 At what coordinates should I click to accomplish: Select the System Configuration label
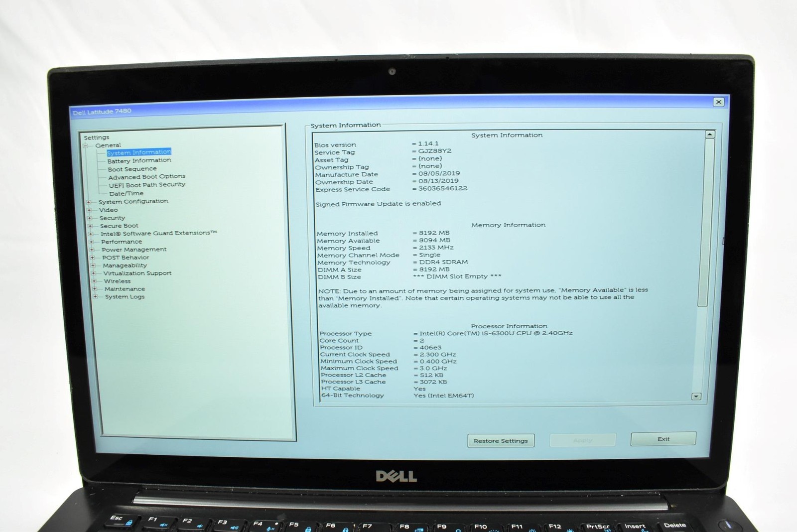(133, 202)
